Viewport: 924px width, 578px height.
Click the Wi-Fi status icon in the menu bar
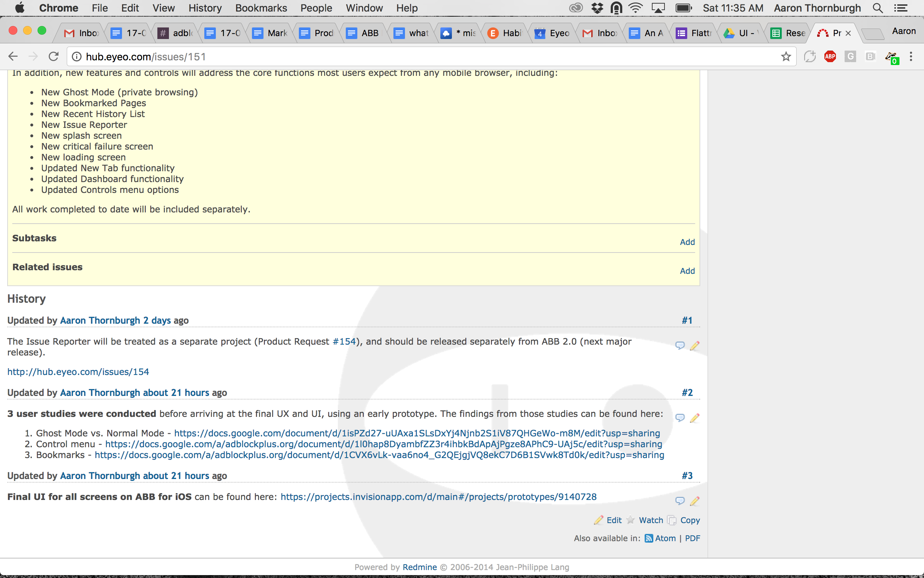coord(635,8)
